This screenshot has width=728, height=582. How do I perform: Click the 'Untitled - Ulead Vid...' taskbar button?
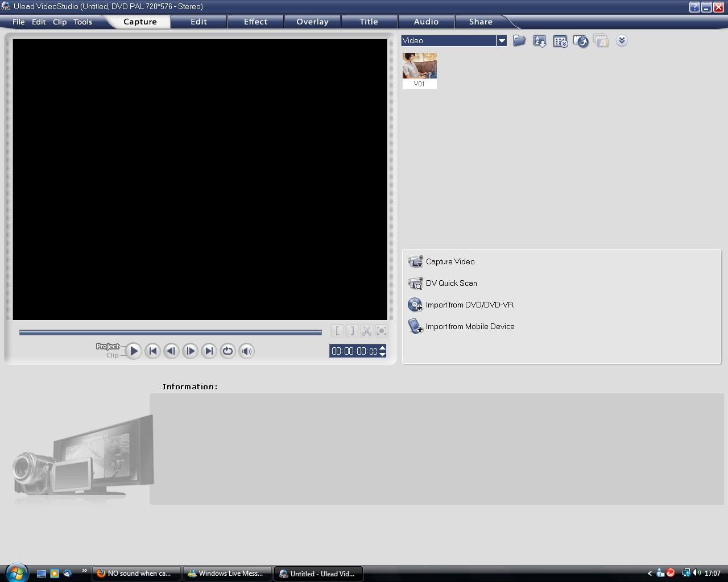(x=318, y=573)
